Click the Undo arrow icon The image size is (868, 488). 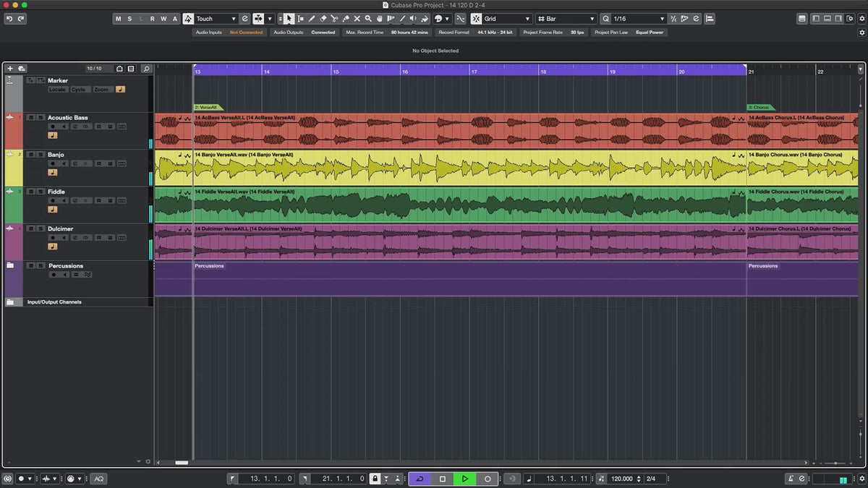pyautogui.click(x=9, y=19)
